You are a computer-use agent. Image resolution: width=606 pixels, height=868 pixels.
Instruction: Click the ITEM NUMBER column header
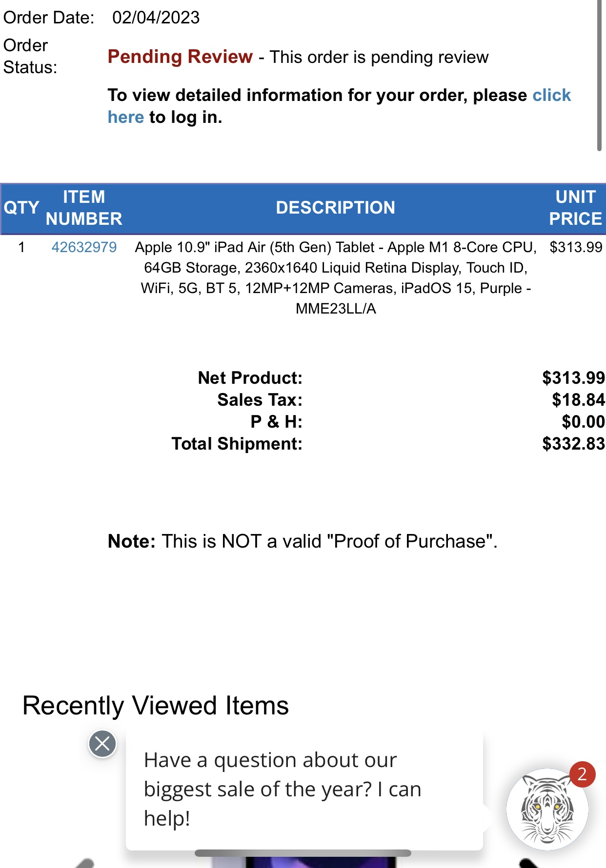(84, 208)
